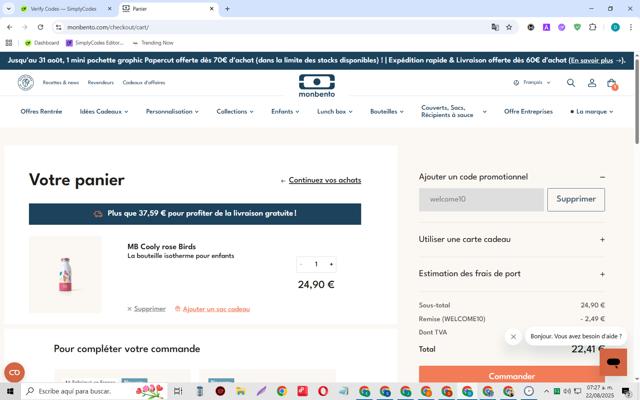Click Continuez vos achats link
This screenshot has height=400, width=640.
(324, 180)
